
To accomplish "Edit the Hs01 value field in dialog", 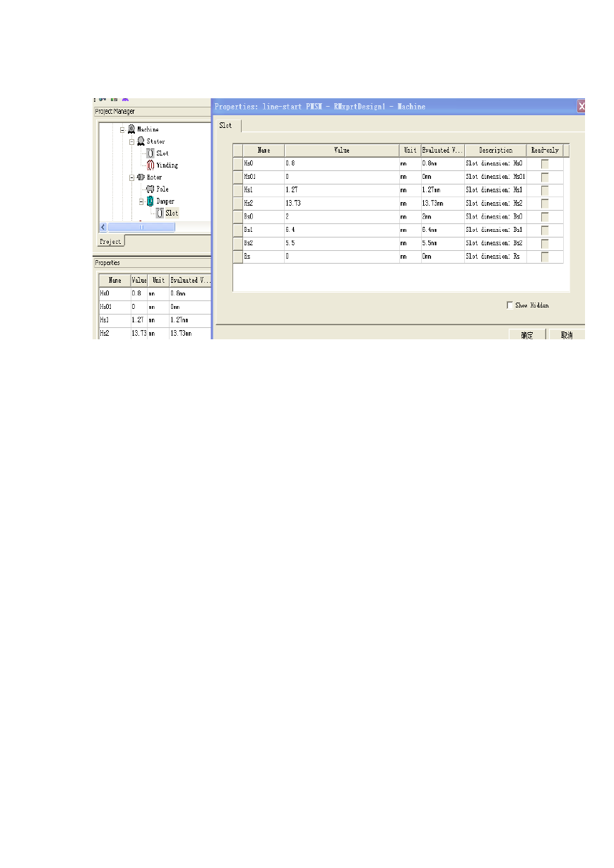I will pos(342,177).
